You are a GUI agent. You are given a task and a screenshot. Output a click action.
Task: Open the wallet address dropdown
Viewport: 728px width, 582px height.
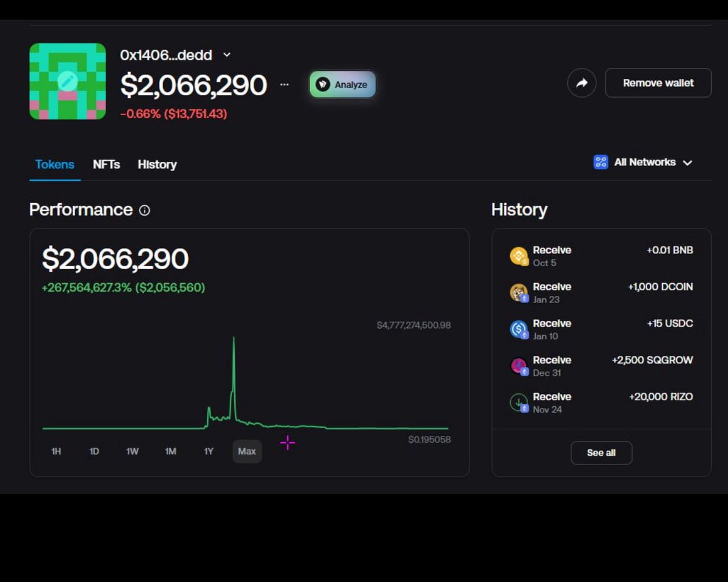pos(226,55)
